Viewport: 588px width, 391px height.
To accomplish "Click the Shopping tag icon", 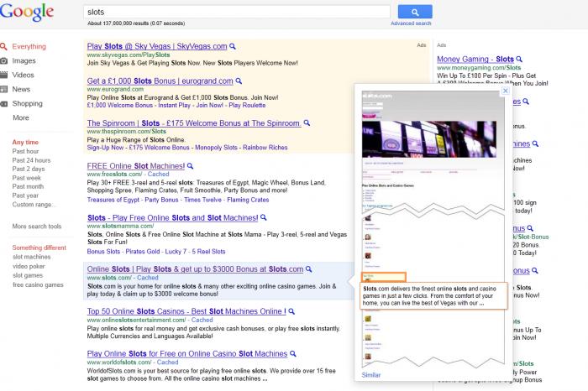I will 3,104.
